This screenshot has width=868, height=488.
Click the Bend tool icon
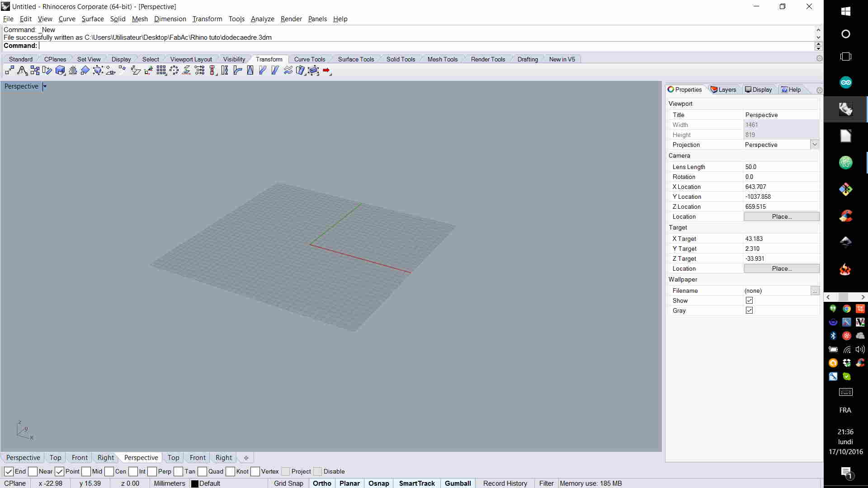237,70
